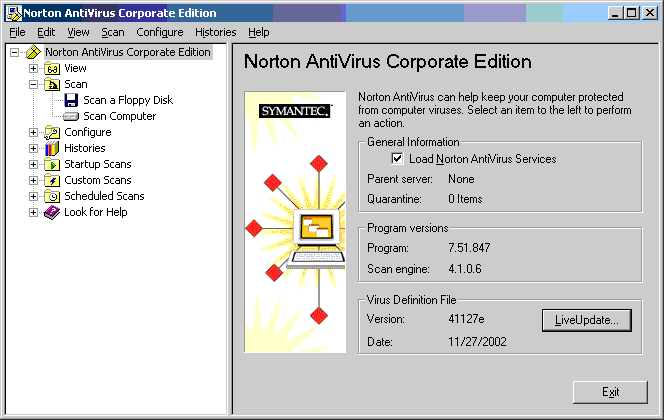Image resolution: width=664 pixels, height=420 pixels.
Task: Click the Look for Help book icon
Action: [x=52, y=213]
